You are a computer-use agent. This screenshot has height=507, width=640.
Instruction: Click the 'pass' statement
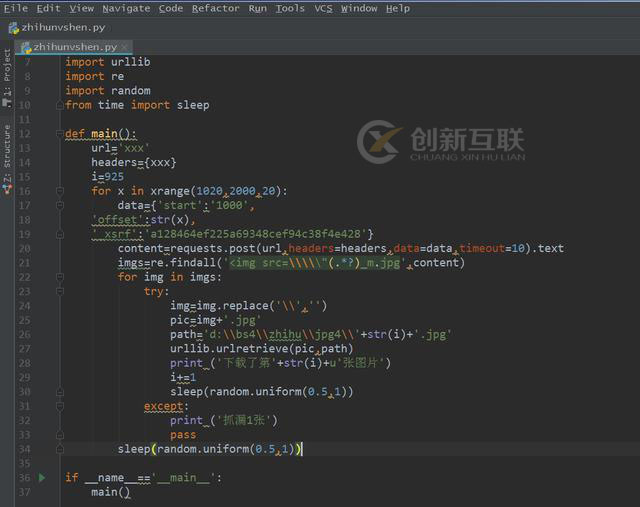pos(183,435)
